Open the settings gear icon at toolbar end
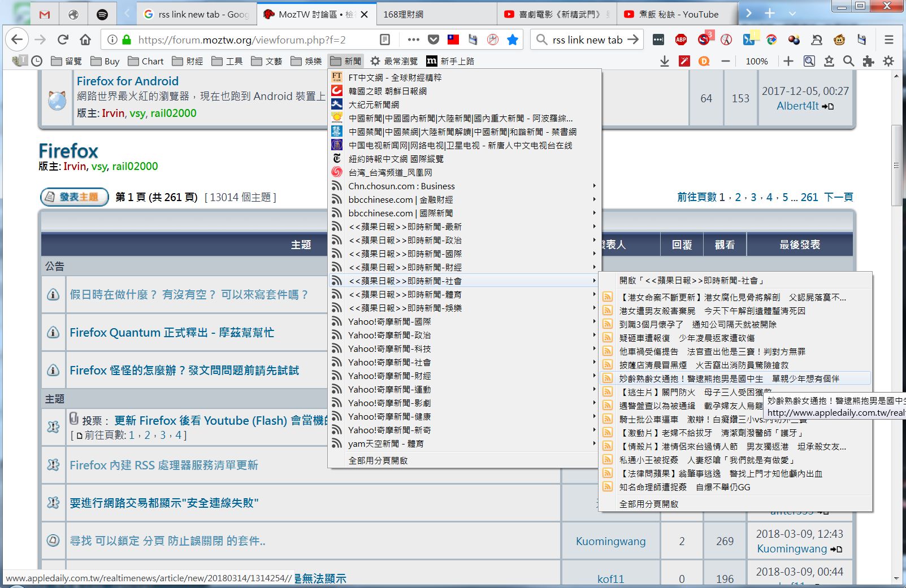 (x=888, y=61)
